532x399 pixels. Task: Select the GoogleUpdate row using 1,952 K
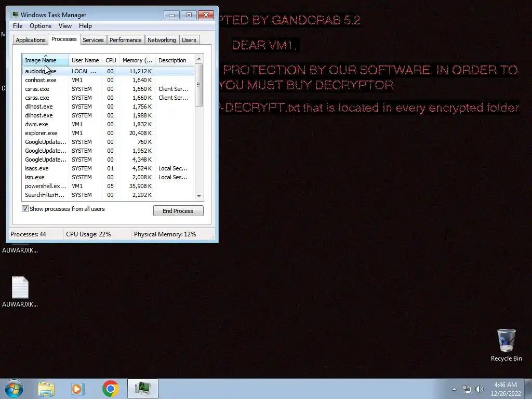[x=108, y=151]
